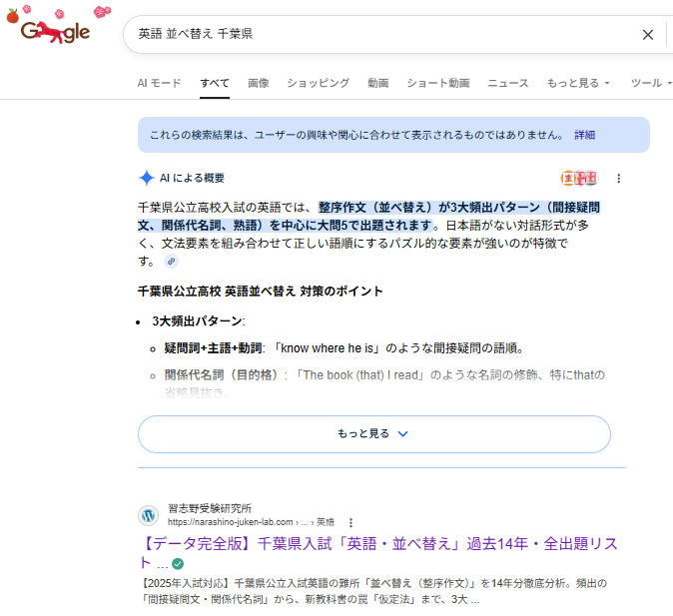The width and height of the screenshot is (673, 616).
Task: Click the 詳細 link in notice
Action: [584, 135]
